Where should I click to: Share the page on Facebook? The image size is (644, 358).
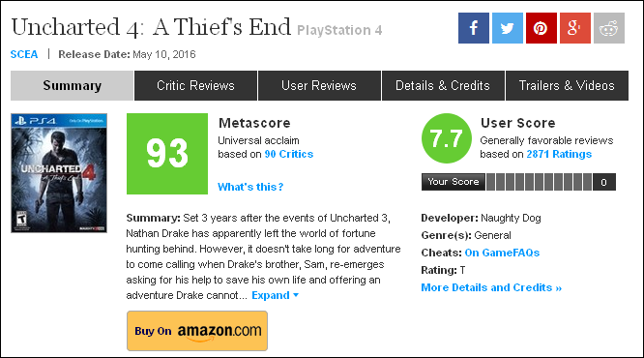[x=474, y=28]
